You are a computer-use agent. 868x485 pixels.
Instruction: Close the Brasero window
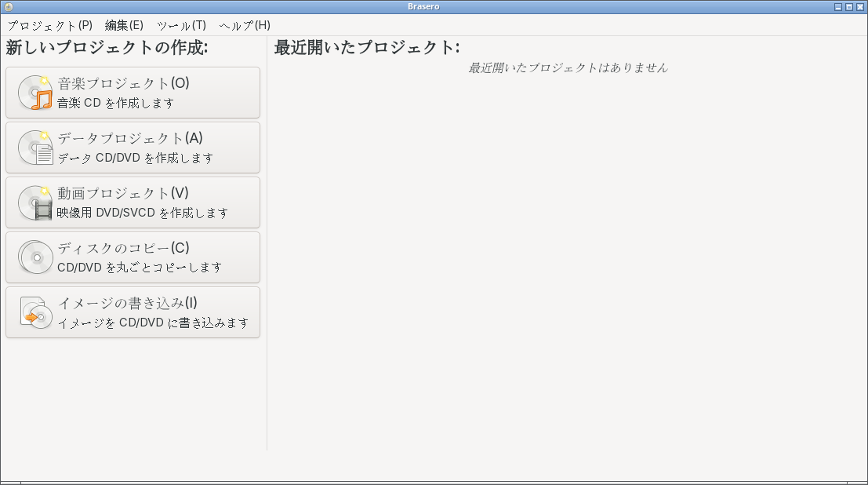(860, 6)
